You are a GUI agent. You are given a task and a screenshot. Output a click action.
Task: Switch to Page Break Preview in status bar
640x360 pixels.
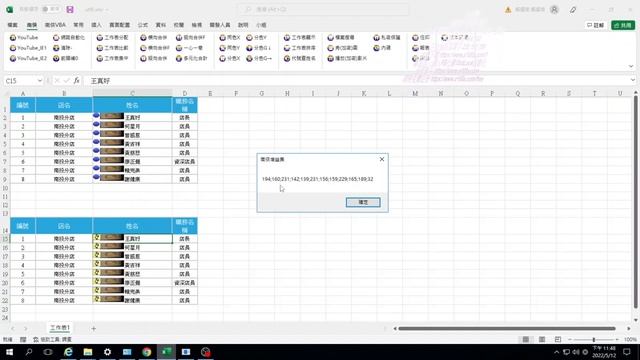point(558,340)
